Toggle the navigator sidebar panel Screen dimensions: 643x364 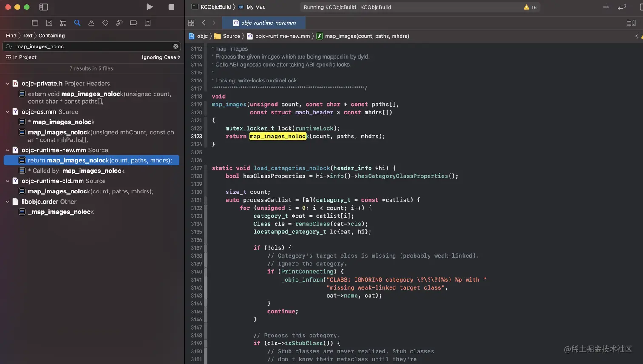click(x=43, y=7)
